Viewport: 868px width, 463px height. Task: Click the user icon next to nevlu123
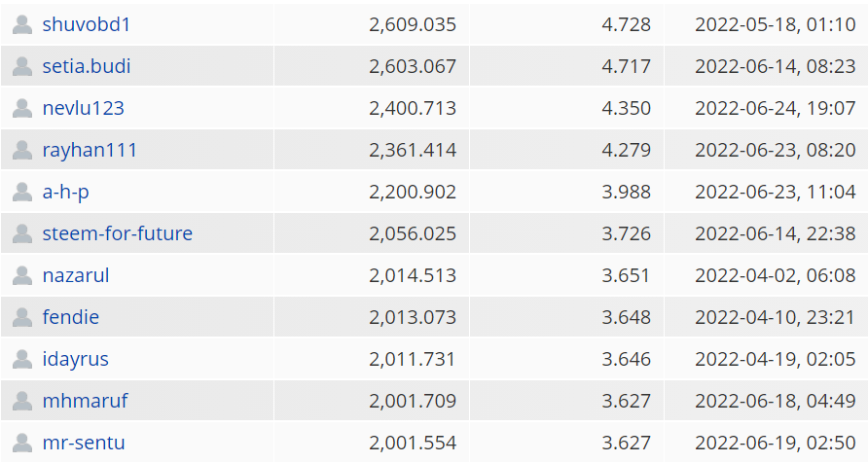(x=22, y=108)
